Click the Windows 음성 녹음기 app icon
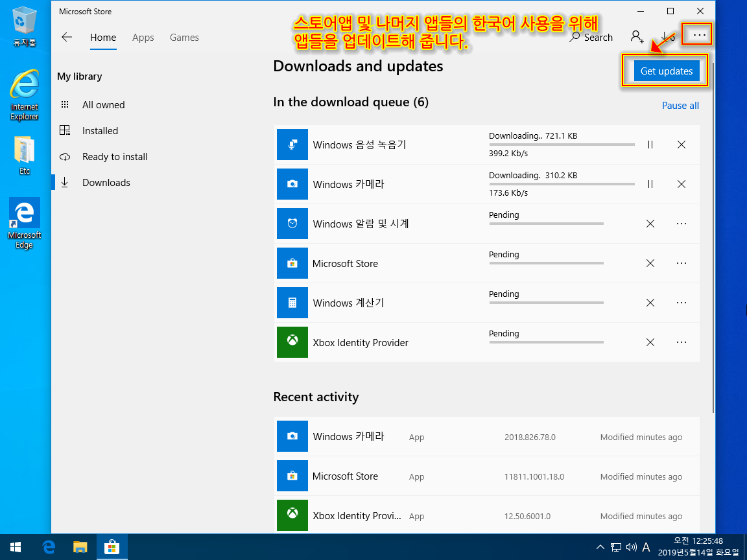Screen dimensions: 747x560 click(292, 145)
